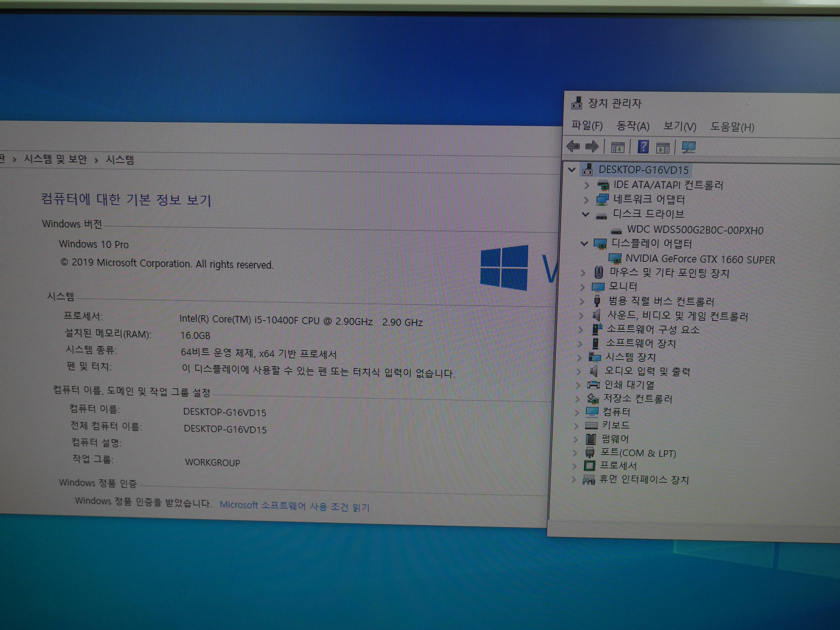The image size is (840, 630).
Task: Click Microsoft 소프트웨어 사용 조건 읽기 link
Action: click(x=294, y=506)
